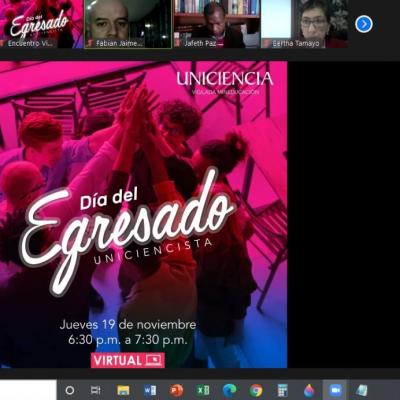Open Excel from the taskbar
Image resolution: width=400 pixels, height=400 pixels.
tap(203, 390)
